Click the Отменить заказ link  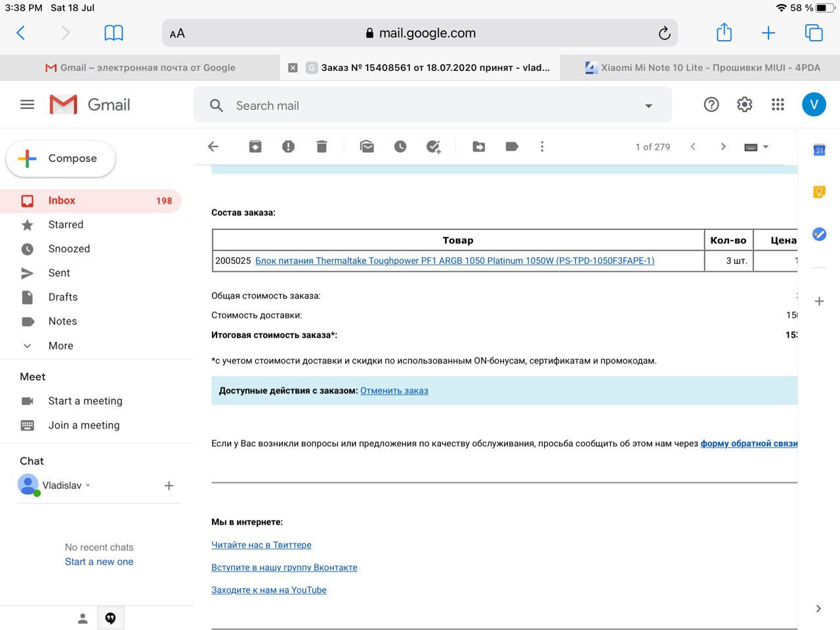394,390
